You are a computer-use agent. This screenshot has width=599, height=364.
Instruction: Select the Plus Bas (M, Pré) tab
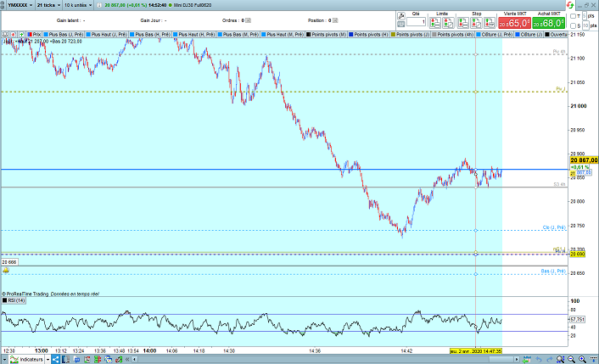(x=238, y=35)
